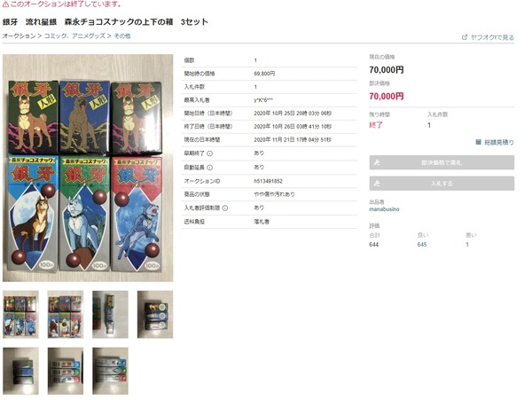The height and width of the screenshot is (400, 532).
Task: Click the 入札する bid button
Action: 442,184
